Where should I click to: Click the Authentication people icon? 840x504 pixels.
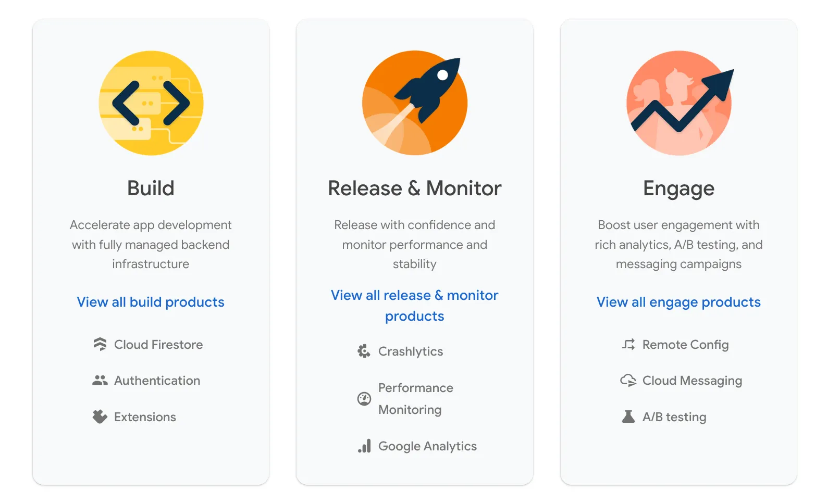[100, 381]
